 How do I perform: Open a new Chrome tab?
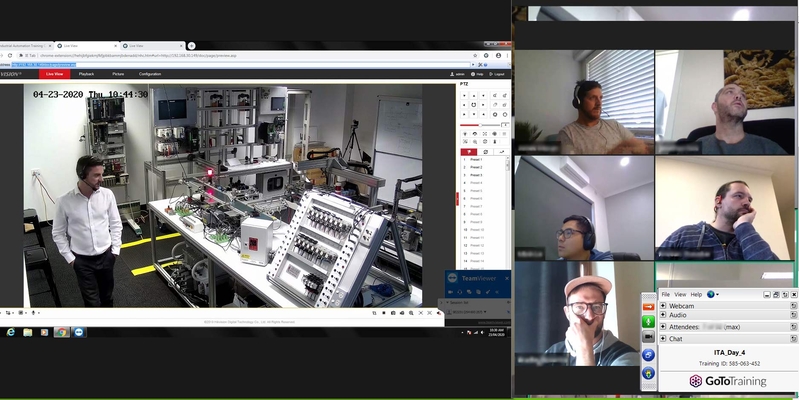(x=191, y=46)
